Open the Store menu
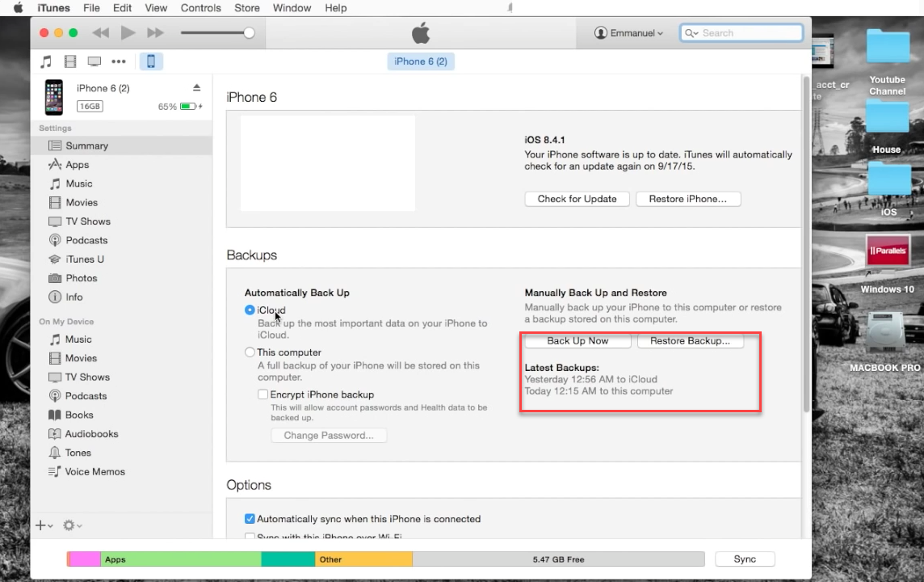Viewport: 924px width, 582px height. [247, 7]
